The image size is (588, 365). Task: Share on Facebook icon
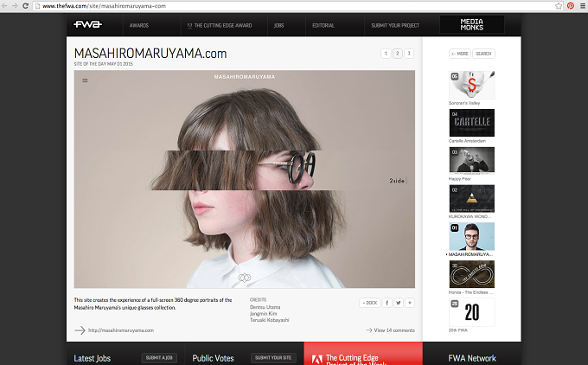click(387, 303)
